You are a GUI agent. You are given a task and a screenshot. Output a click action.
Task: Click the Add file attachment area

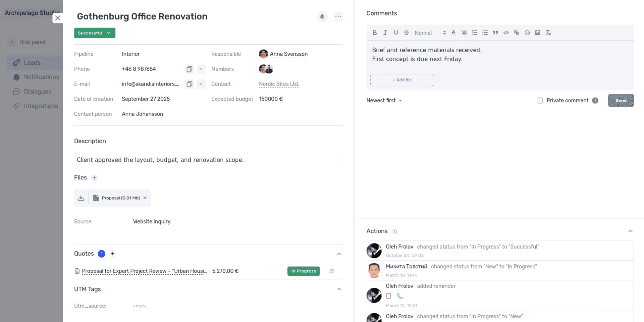click(x=402, y=80)
